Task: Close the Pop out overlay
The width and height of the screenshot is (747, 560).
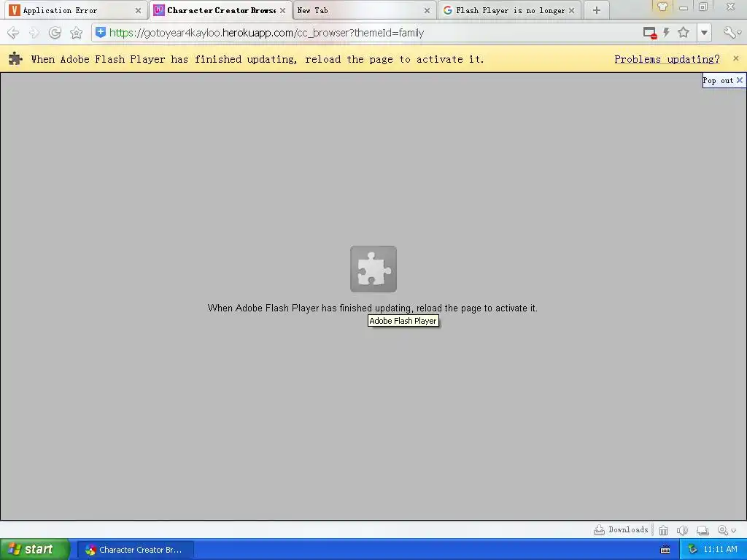Action: coord(740,80)
